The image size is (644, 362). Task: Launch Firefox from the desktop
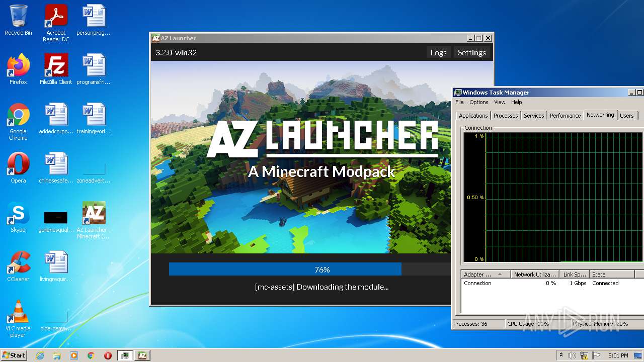[18, 69]
